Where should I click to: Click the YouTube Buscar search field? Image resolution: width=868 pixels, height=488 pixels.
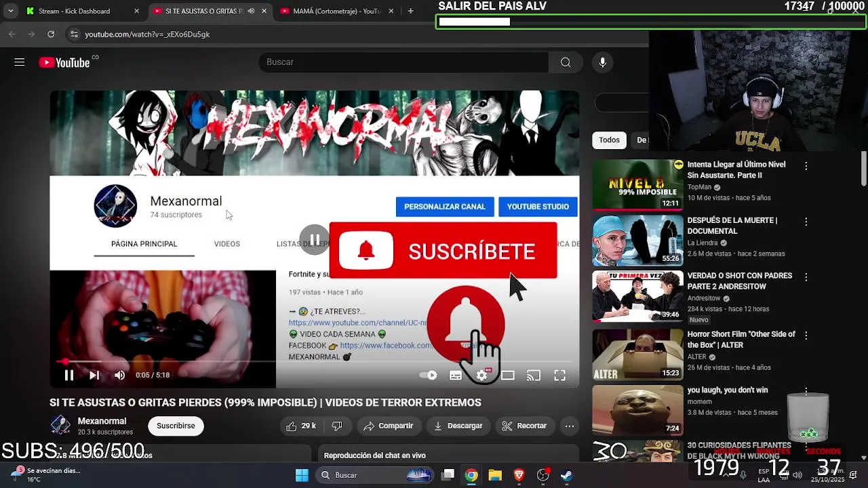403,62
